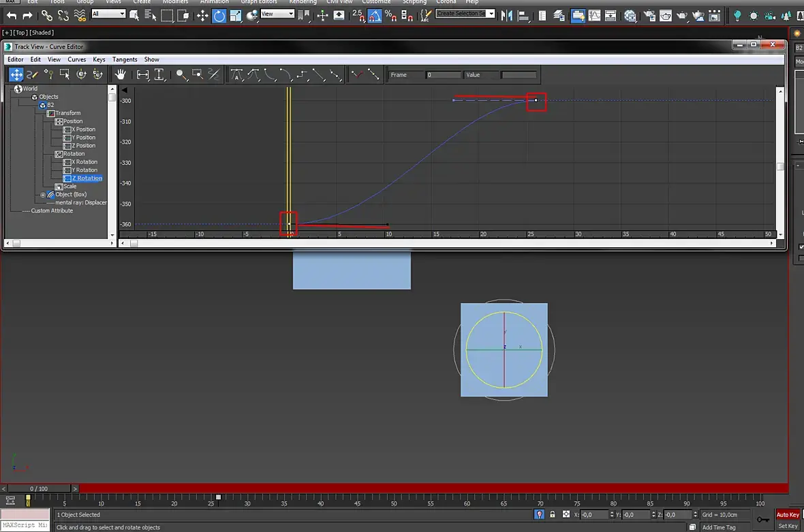
Task: Click Zoom Value Extents icon
Action: (159, 75)
